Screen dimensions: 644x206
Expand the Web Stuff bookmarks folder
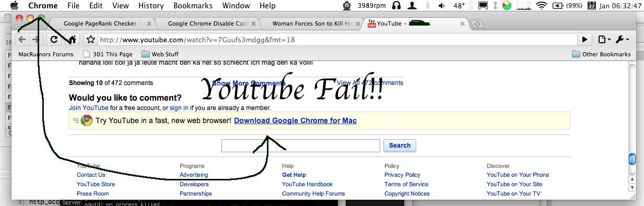click(160, 54)
